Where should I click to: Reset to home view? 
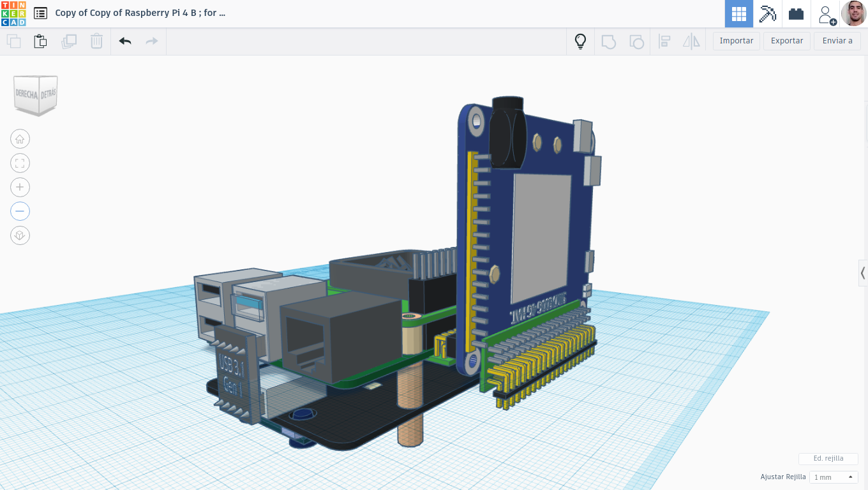(20, 139)
